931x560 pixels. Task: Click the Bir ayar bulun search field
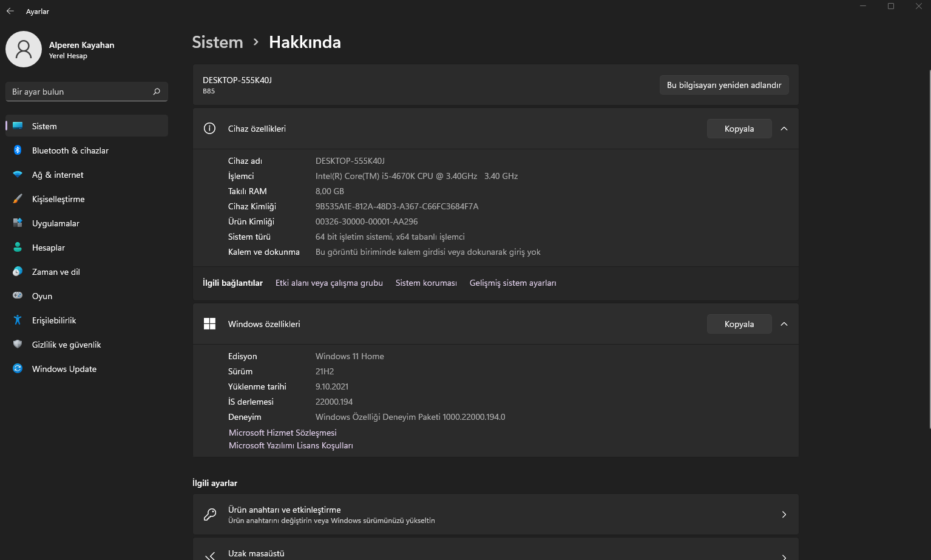82,92
